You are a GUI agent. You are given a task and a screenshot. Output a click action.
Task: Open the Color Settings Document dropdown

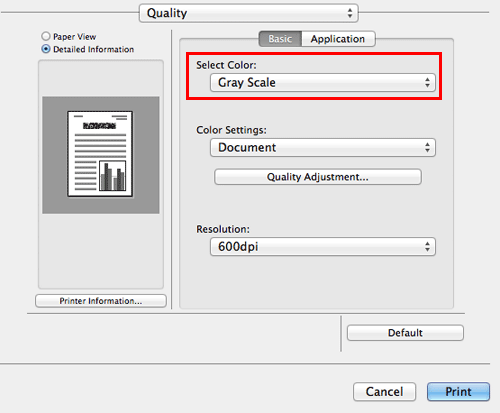(x=323, y=147)
